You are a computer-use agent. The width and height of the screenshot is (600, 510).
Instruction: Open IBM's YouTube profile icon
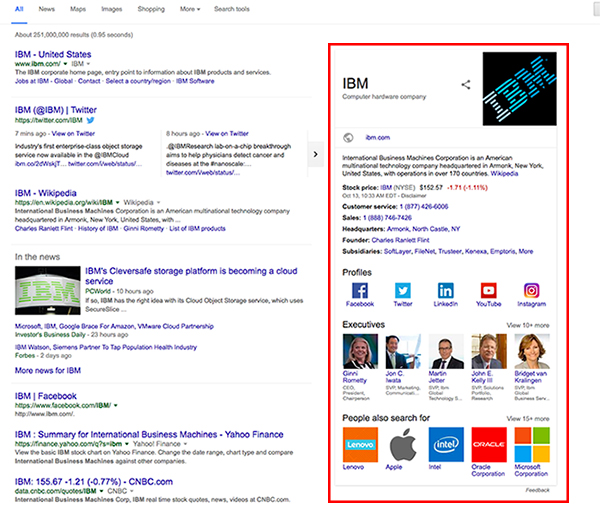coord(489,290)
